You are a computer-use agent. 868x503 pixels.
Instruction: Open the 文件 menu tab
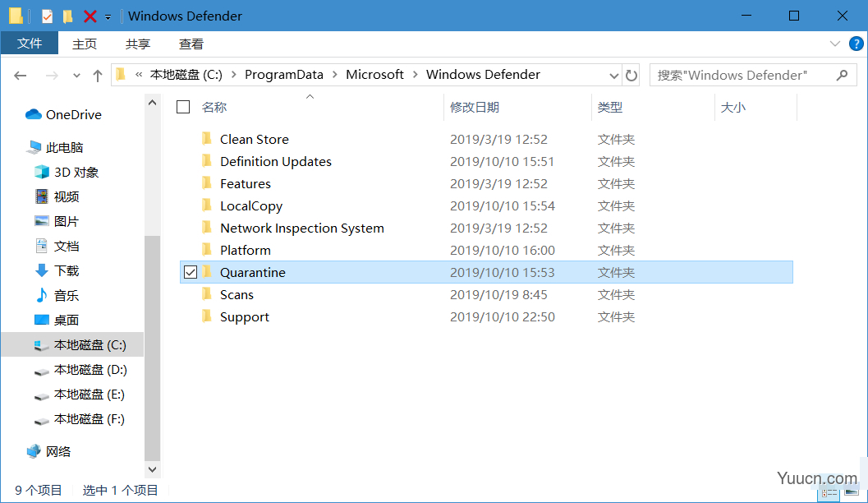coord(30,44)
